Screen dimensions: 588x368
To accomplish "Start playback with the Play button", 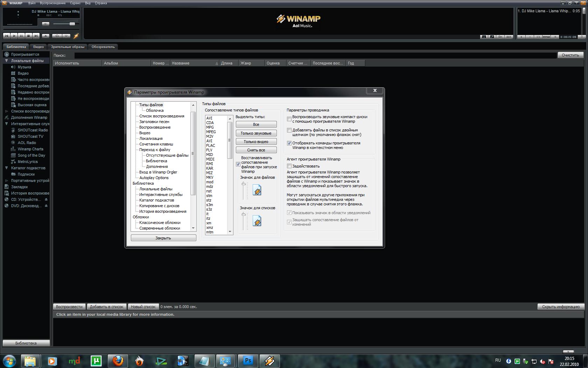I will 14,36.
